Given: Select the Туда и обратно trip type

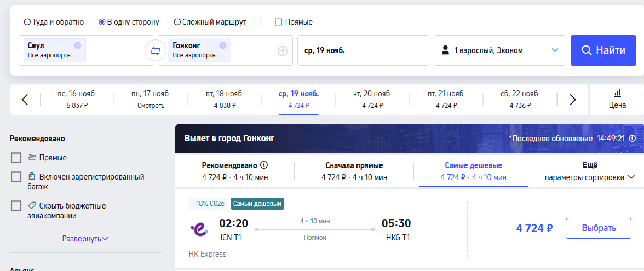Looking at the screenshot, I should (54, 22).
